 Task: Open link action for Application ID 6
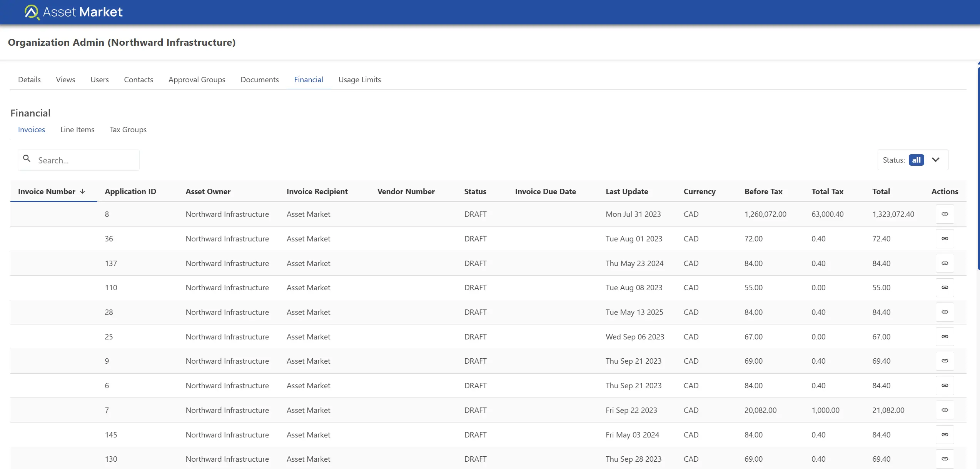click(945, 386)
